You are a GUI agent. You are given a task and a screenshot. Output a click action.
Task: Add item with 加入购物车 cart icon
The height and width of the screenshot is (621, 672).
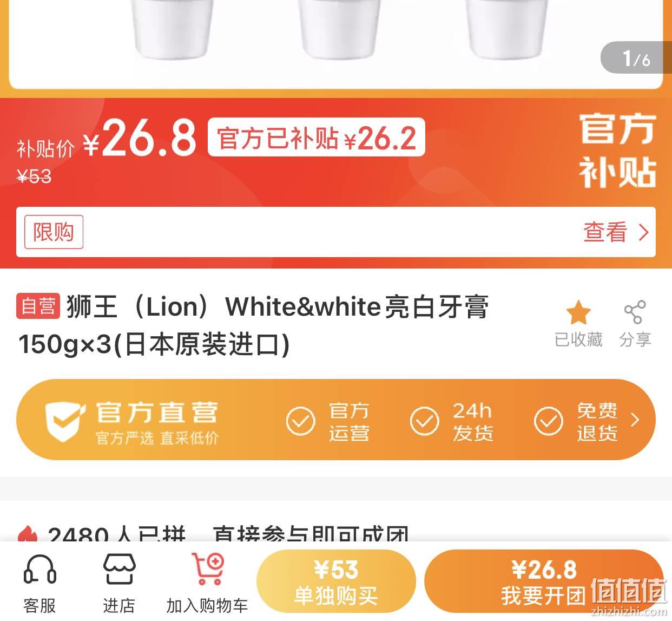[208, 568]
